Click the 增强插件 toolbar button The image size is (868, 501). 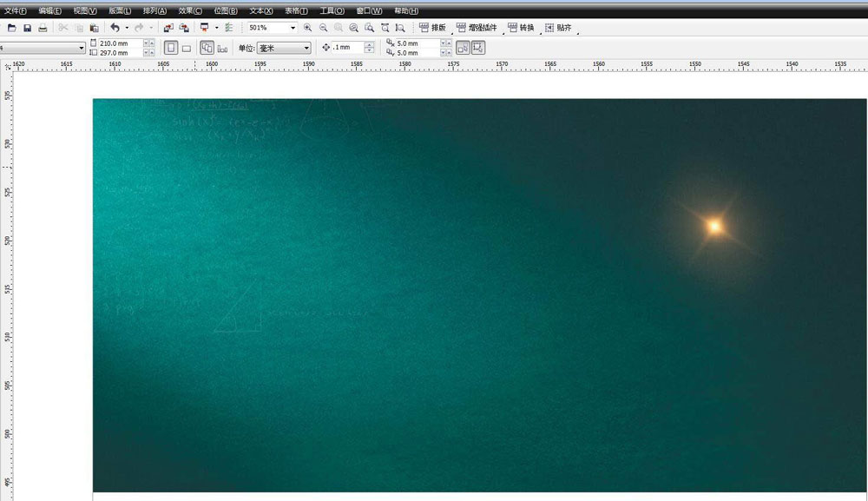tap(477, 28)
